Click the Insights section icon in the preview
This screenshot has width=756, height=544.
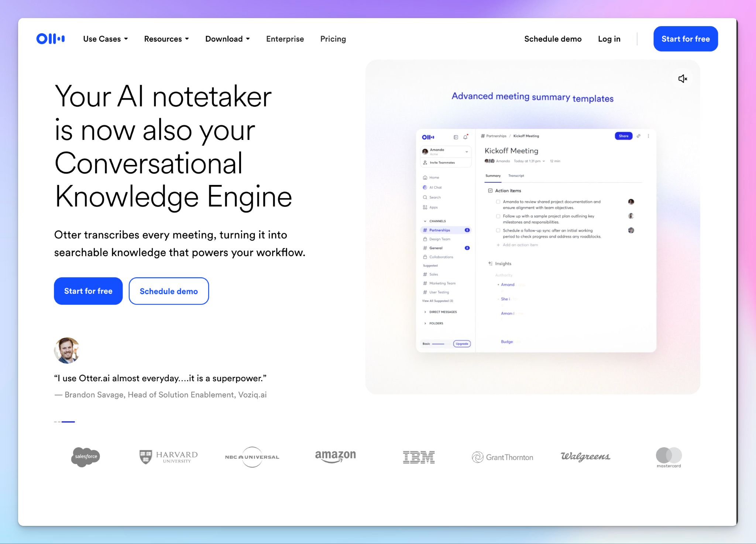490,264
